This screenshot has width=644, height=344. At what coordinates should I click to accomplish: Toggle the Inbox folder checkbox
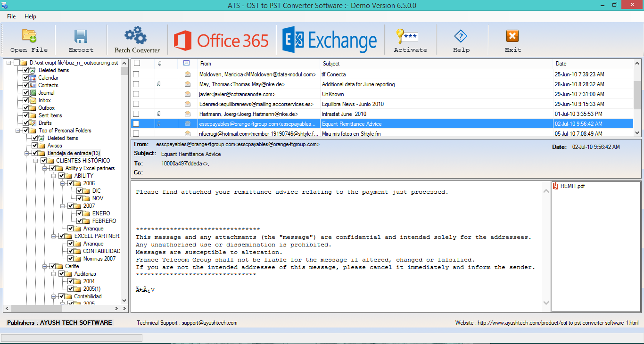pos(26,100)
